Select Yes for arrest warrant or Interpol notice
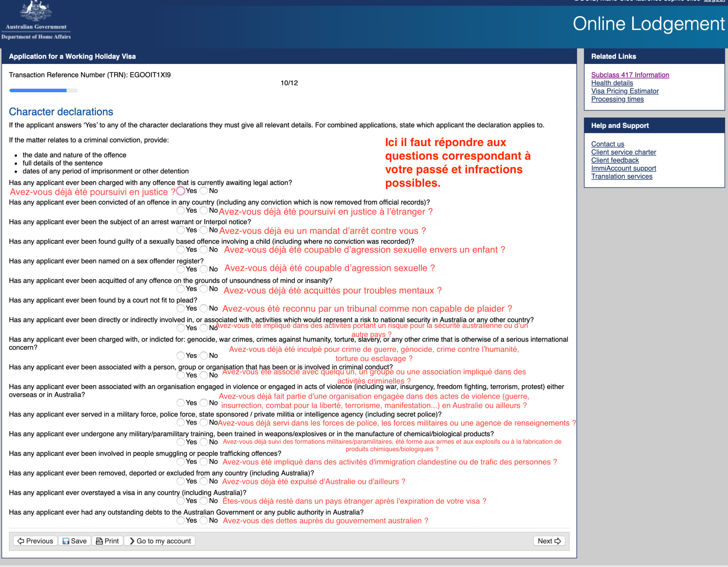The width and height of the screenshot is (728, 567). pos(181,230)
